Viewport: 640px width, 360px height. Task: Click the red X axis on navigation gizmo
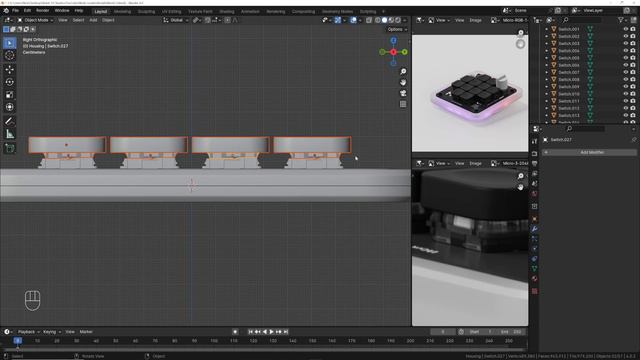coord(393,52)
